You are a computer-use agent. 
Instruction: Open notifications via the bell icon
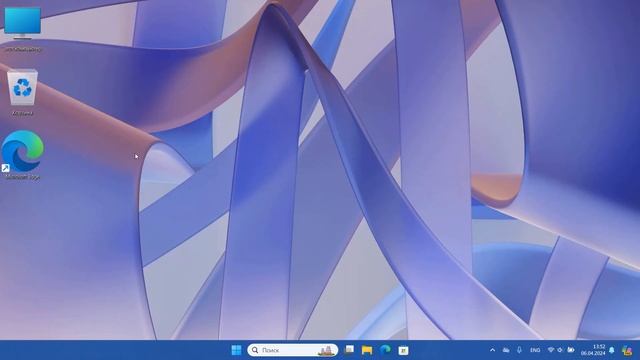[612, 350]
